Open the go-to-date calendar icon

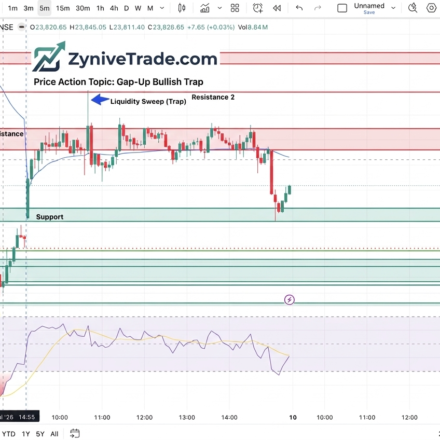(75, 433)
